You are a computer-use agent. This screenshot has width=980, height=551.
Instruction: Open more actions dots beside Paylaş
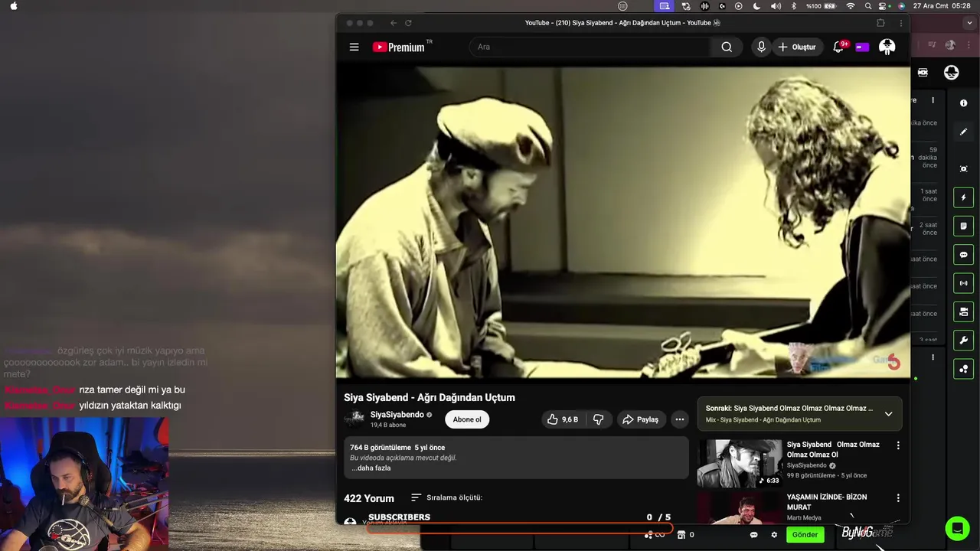[680, 419]
